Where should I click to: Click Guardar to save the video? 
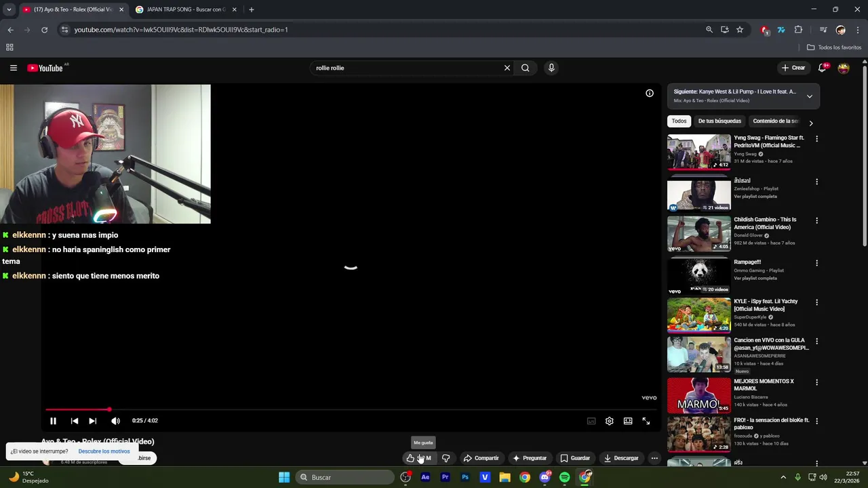point(575,458)
